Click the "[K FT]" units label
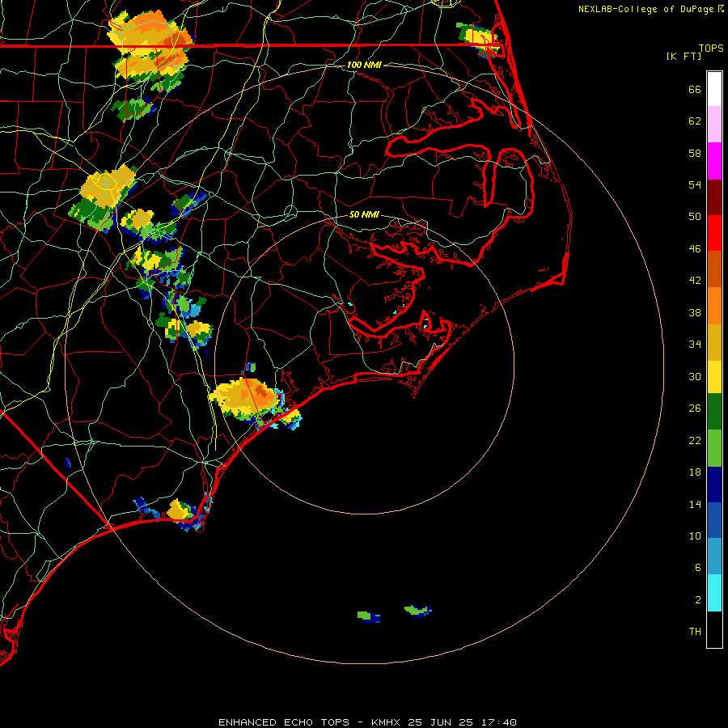The height and width of the screenshot is (728, 728). pos(684,56)
